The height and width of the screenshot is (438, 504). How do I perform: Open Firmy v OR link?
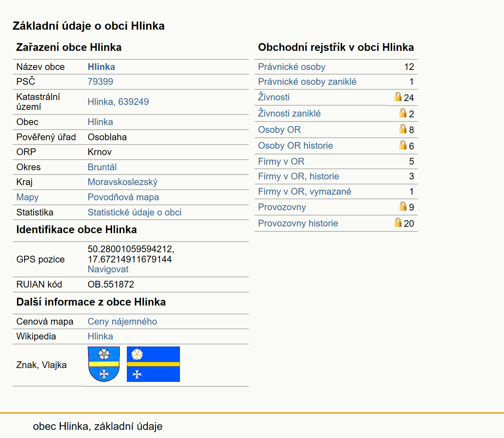click(x=281, y=161)
